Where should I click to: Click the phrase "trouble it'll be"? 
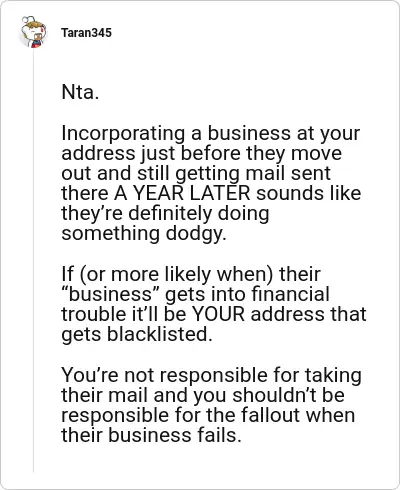124,314
